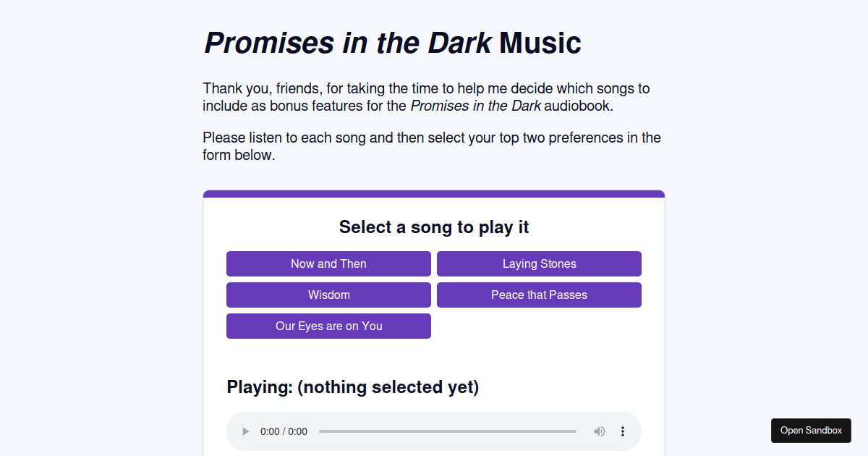Click the Select a song heading
The image size is (868, 456).
433,227
